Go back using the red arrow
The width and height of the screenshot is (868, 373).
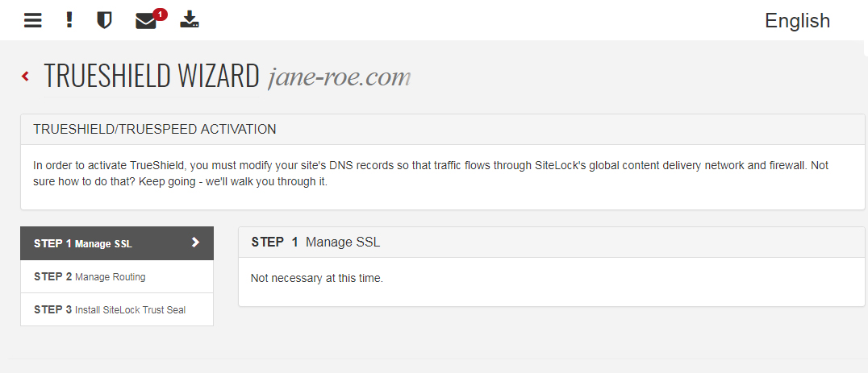coord(26,77)
